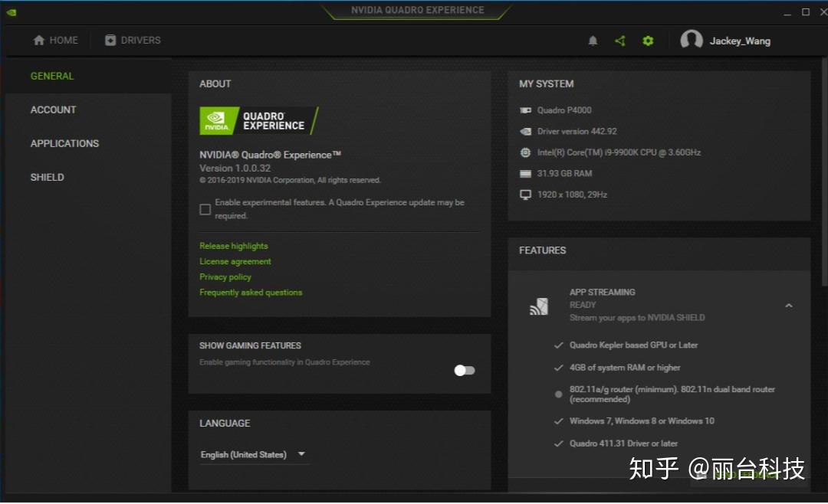
Task: Click the Quadro P4000 text
Action: tap(564, 110)
